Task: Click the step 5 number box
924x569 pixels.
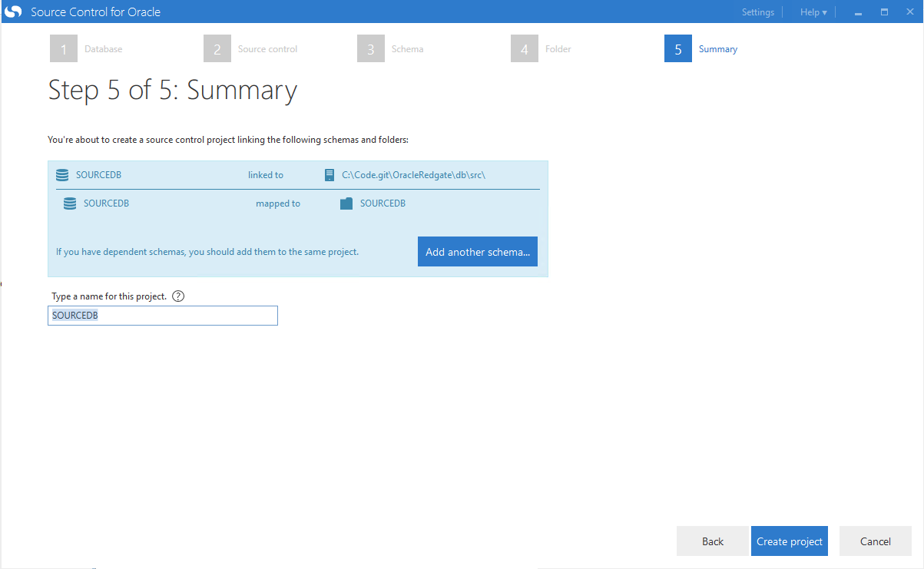Action: pyautogui.click(x=677, y=49)
